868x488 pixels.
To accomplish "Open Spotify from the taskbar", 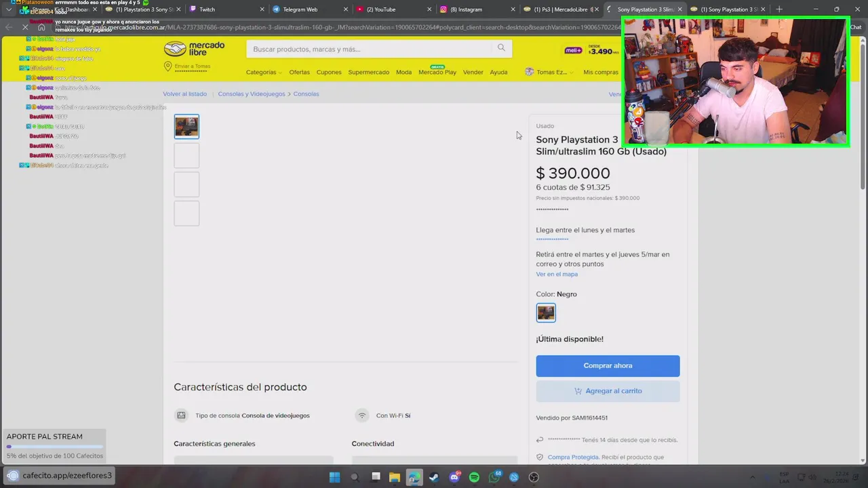I will pos(474,477).
